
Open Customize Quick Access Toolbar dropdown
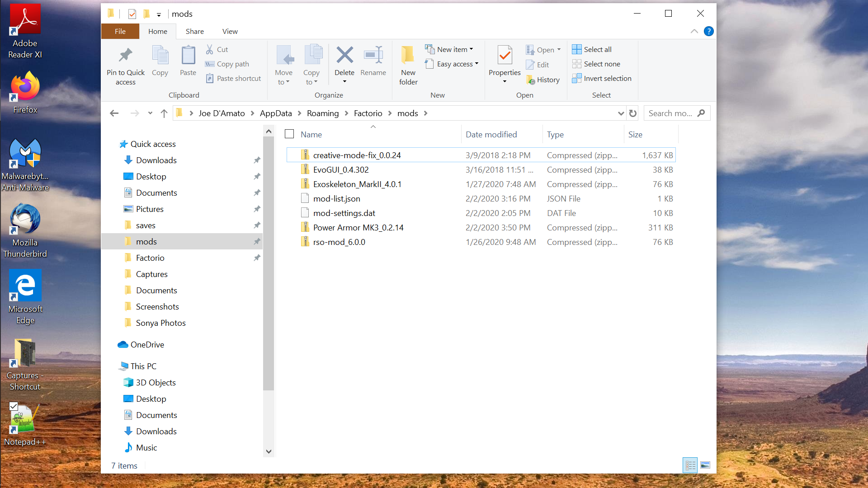(x=159, y=14)
